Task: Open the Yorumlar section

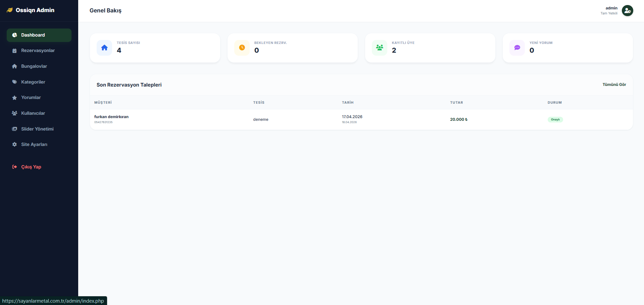Action: tap(39, 98)
